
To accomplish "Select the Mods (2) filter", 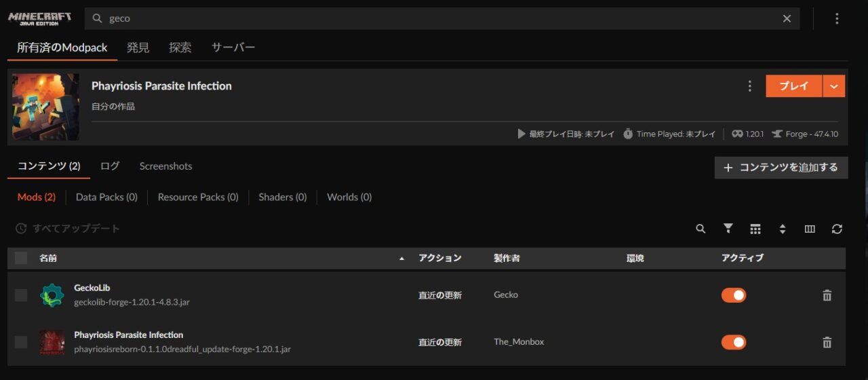I will pos(37,197).
